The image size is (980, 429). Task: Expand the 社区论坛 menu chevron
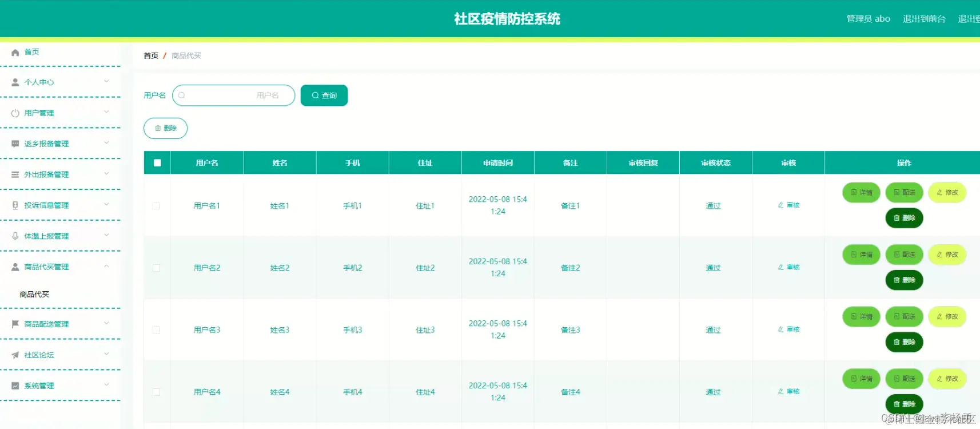[x=106, y=354]
